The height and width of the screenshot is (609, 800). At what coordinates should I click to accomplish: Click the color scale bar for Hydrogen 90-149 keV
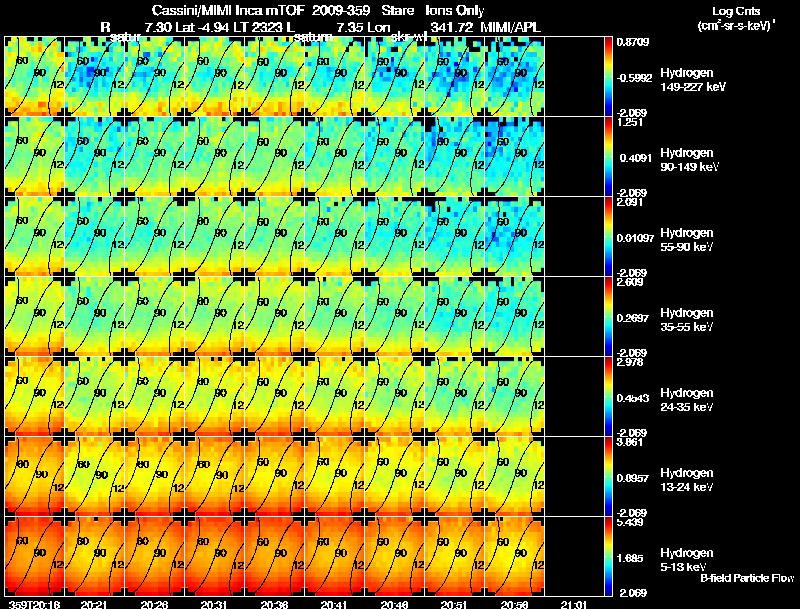click(608, 157)
